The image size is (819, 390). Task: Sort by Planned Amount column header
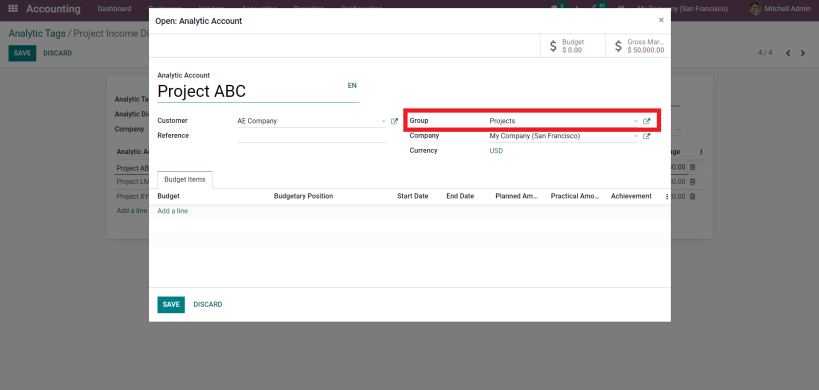click(517, 196)
